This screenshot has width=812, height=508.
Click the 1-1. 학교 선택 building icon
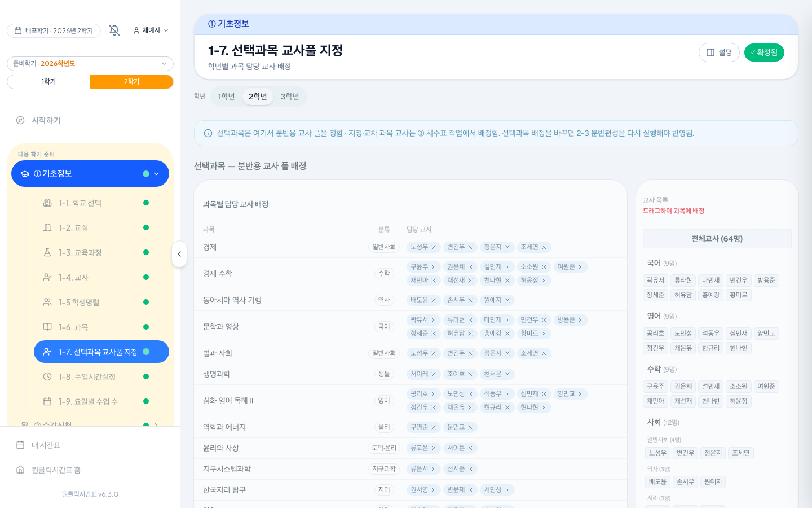(47, 203)
